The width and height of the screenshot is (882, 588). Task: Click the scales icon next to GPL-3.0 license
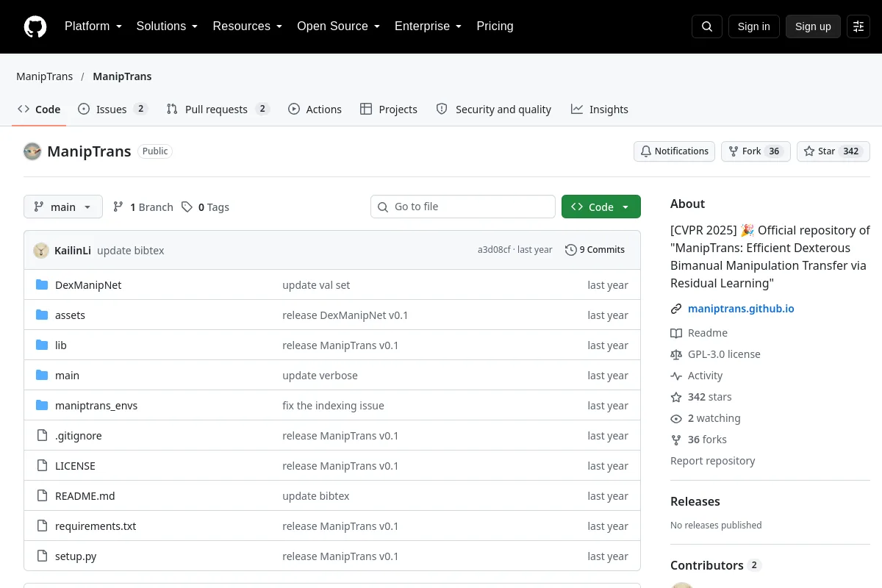click(x=676, y=354)
